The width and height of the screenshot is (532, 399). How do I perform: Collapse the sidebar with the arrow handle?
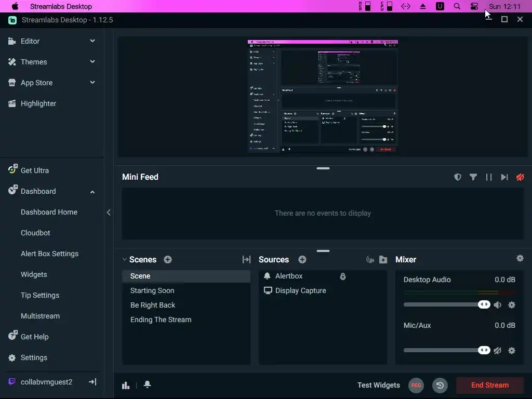click(x=109, y=212)
